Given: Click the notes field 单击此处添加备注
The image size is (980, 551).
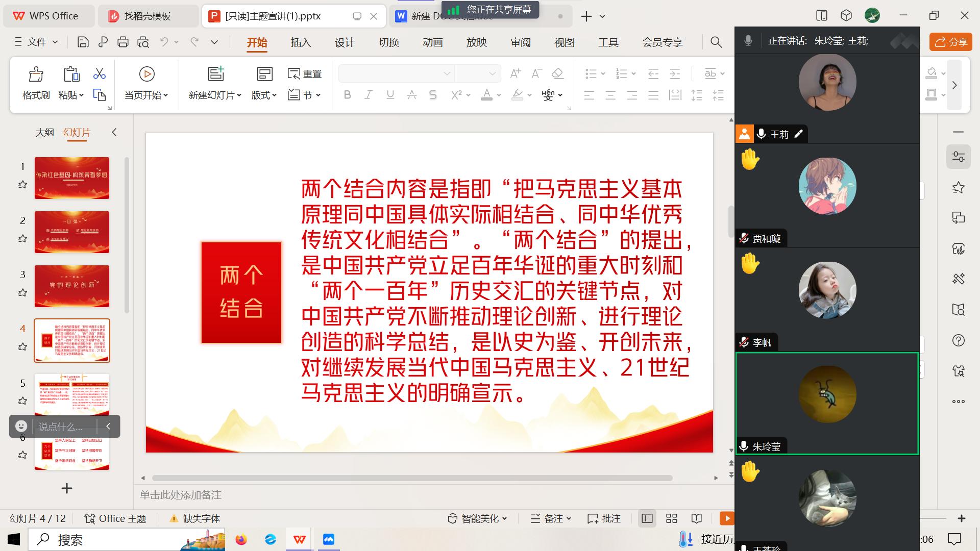Looking at the screenshot, I should [181, 495].
